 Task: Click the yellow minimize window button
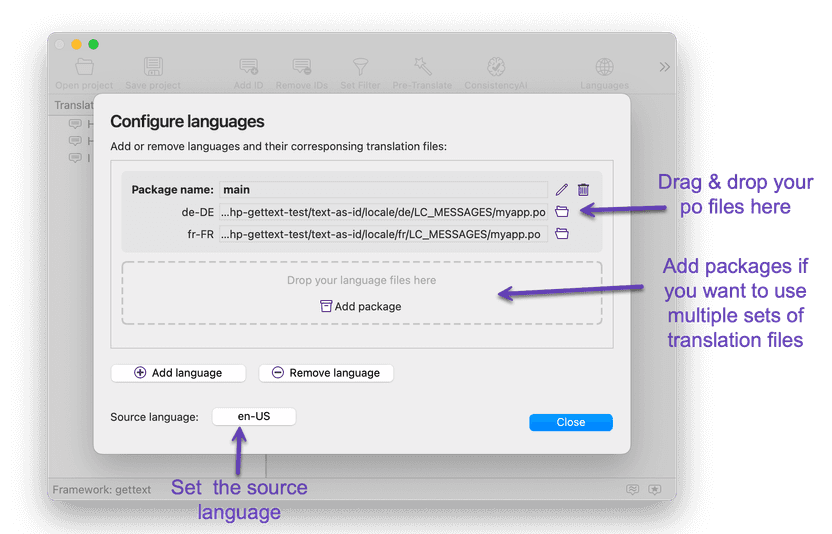pos(76,44)
